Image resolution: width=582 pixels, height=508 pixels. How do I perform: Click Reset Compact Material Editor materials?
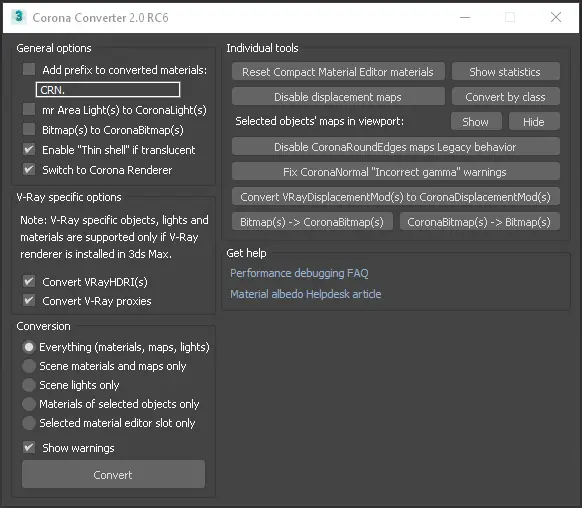pyautogui.click(x=338, y=71)
